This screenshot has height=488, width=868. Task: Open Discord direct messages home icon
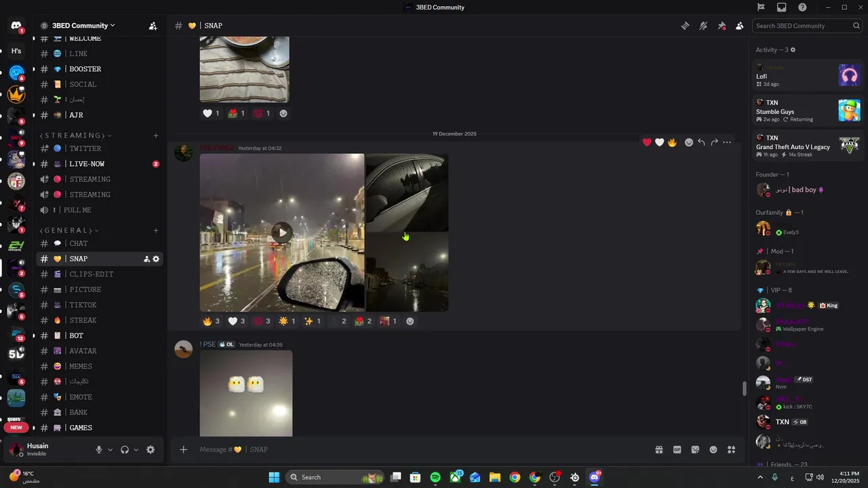click(x=16, y=26)
